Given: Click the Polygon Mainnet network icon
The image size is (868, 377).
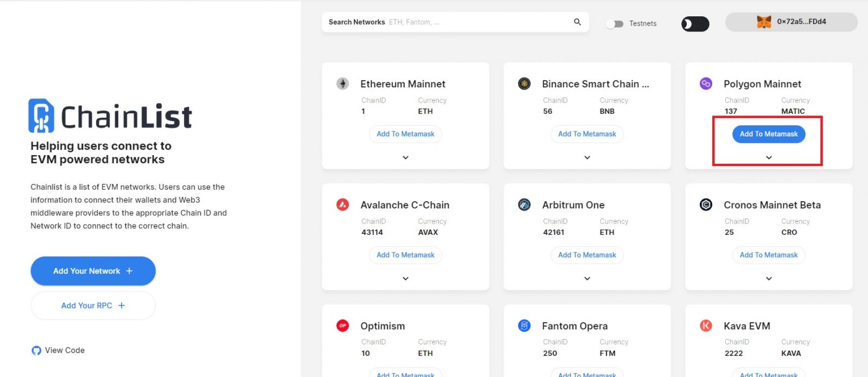Looking at the screenshot, I should [x=706, y=84].
